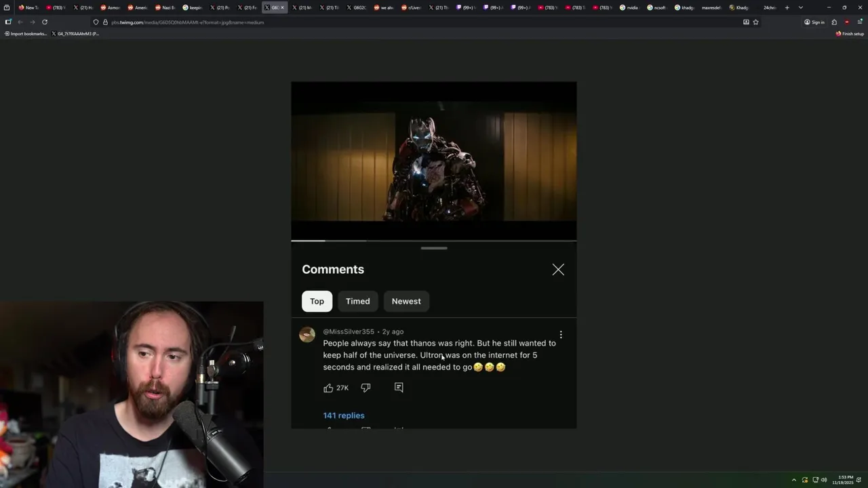Switch to the Asmon Reddit tab
The height and width of the screenshot is (488, 868).
[x=110, y=7]
